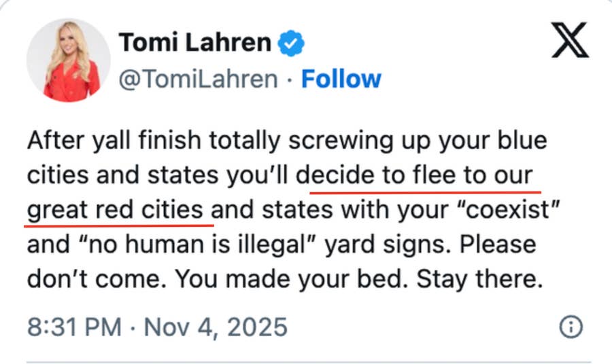The height and width of the screenshot is (364, 612).
Task: Click the X logo
Action: point(569,45)
